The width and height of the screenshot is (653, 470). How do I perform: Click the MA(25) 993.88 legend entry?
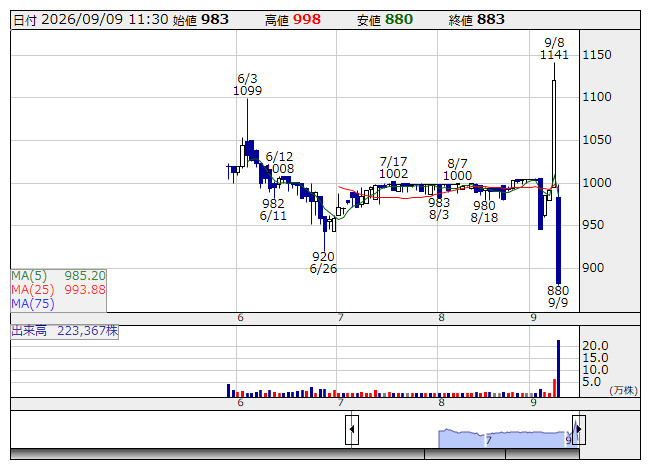click(x=58, y=290)
